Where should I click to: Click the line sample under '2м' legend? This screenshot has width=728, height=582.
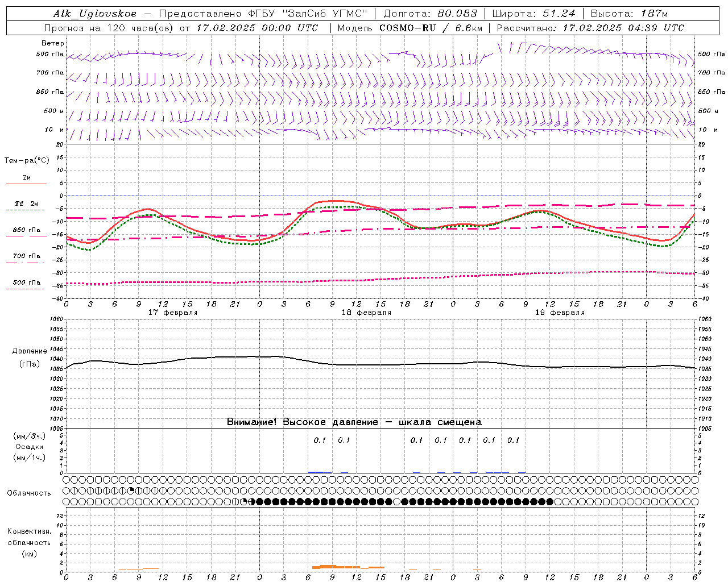tap(26, 184)
